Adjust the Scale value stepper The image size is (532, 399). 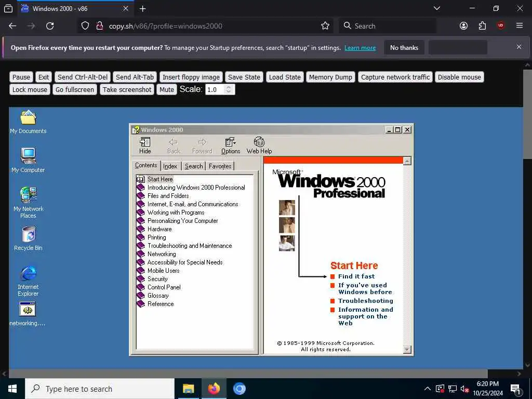click(229, 89)
